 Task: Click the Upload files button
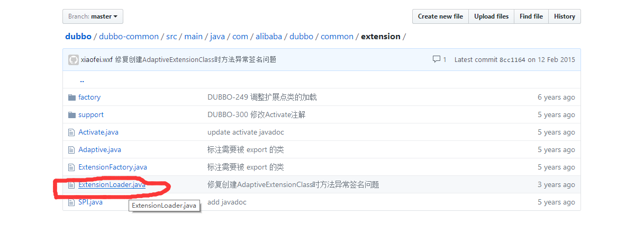coord(491,16)
